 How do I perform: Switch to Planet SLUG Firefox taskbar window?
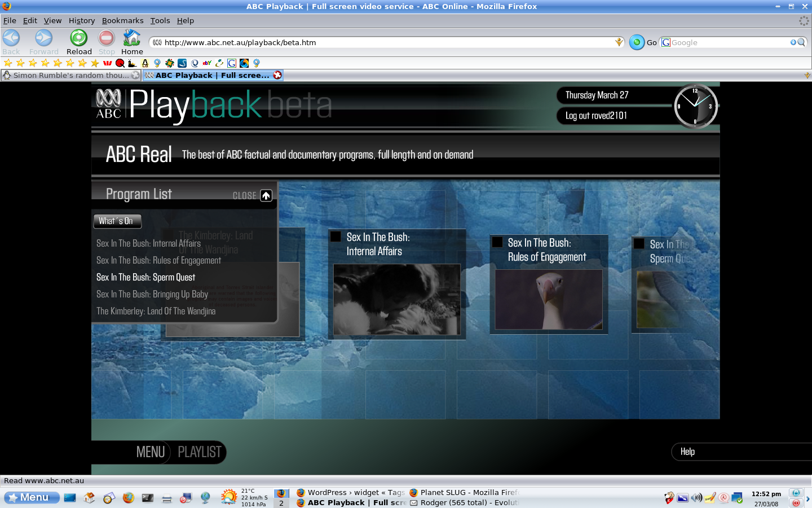pos(464,492)
